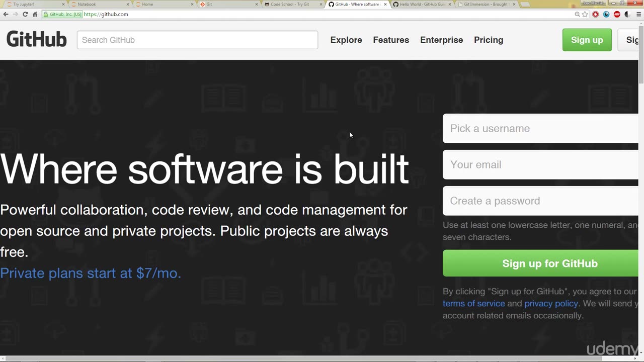644x362 pixels.
Task: Open Explore in GitHub navigation
Action: coord(346,40)
